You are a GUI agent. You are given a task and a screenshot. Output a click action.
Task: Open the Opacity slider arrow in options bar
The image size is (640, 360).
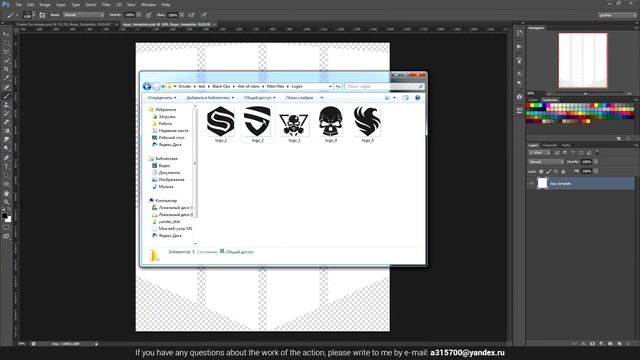(139, 15)
